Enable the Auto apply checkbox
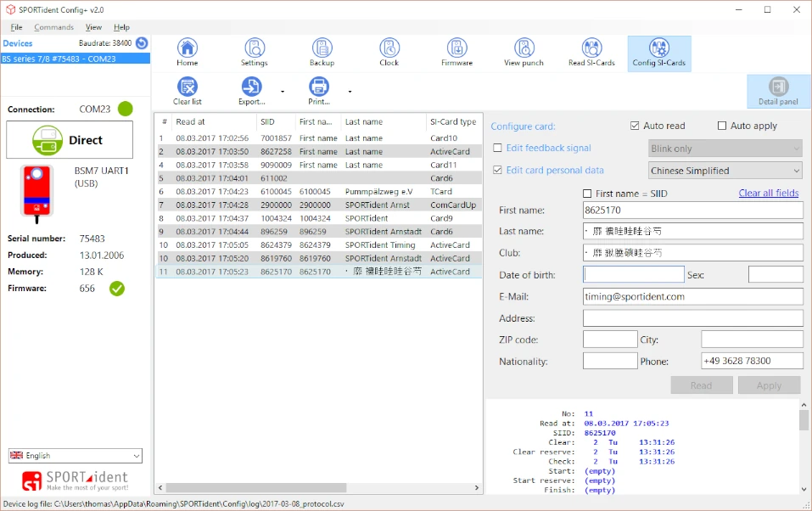 722,126
